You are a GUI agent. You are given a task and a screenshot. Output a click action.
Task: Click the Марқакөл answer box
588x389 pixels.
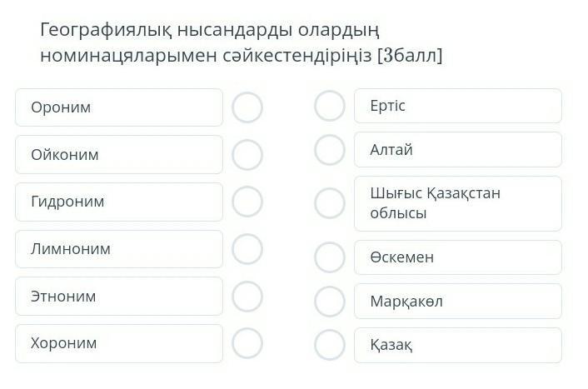click(458, 302)
